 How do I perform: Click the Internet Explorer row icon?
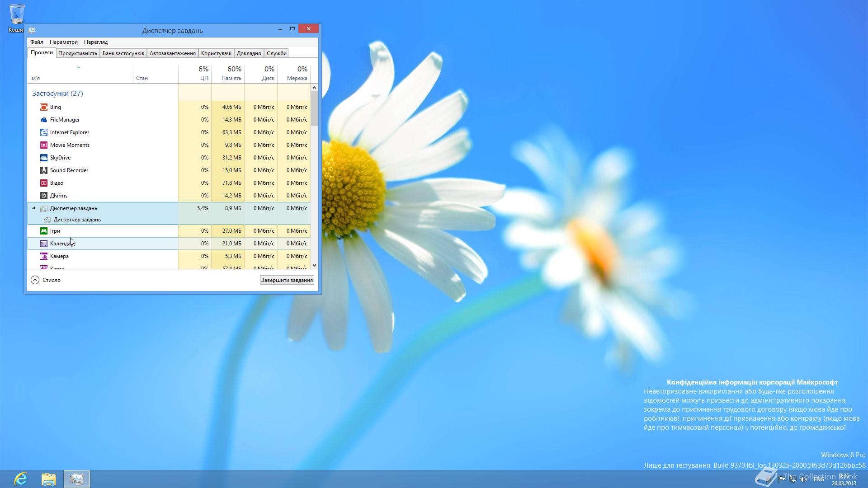[44, 132]
